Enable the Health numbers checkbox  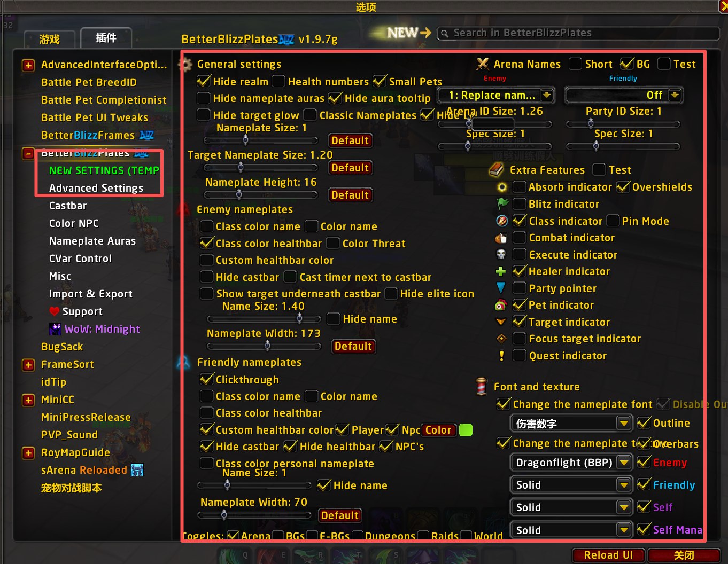tap(278, 81)
